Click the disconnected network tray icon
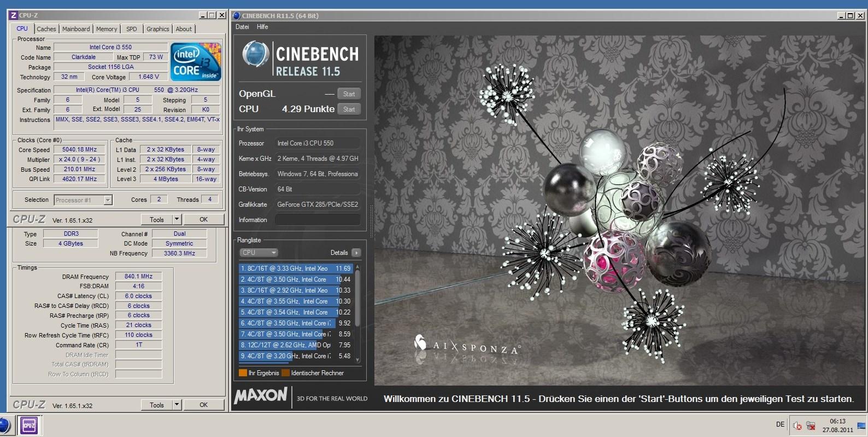The image size is (868, 437). 811,426
